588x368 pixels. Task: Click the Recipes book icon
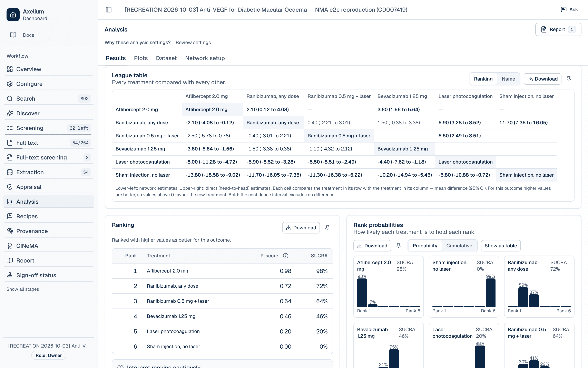(10, 216)
